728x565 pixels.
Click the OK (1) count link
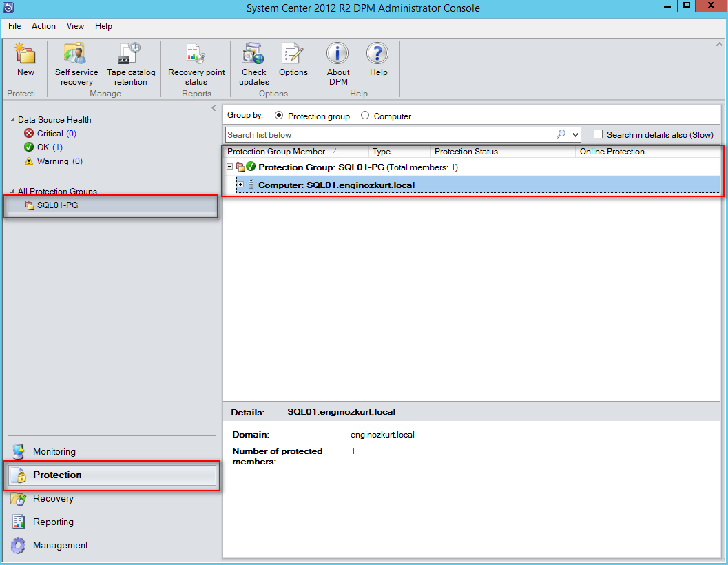(57, 147)
